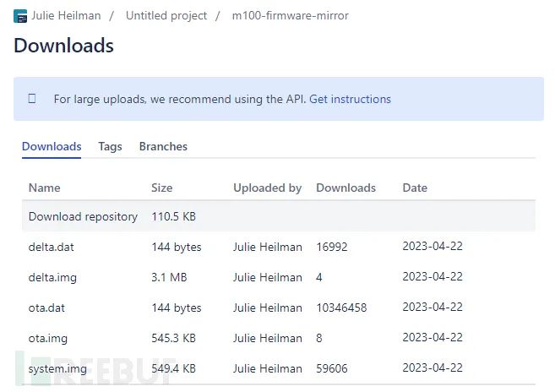Open m100-firmware-mirror repository breadcrumb
Screen dimensions: 555x392
(x=290, y=16)
